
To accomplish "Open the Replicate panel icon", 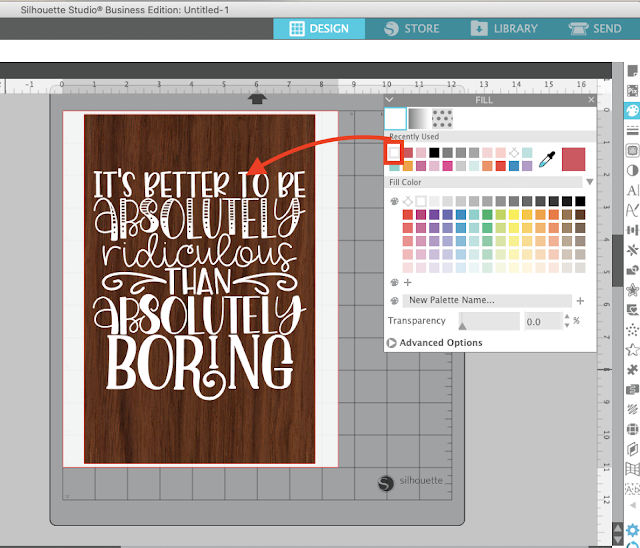I will 632,250.
